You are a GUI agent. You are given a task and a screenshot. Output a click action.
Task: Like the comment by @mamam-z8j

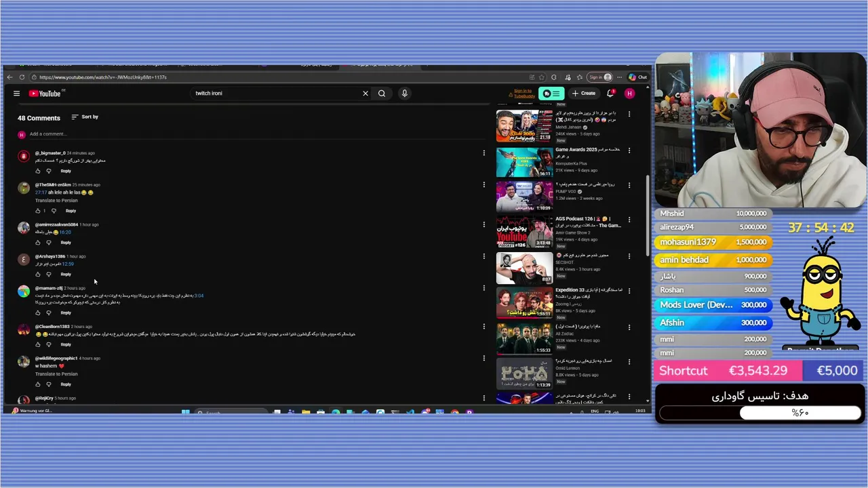(38, 312)
